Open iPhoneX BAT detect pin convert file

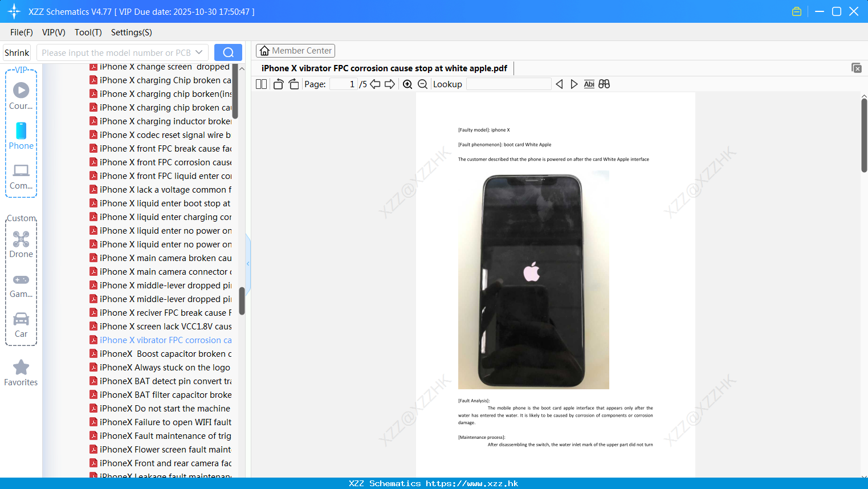(x=161, y=381)
